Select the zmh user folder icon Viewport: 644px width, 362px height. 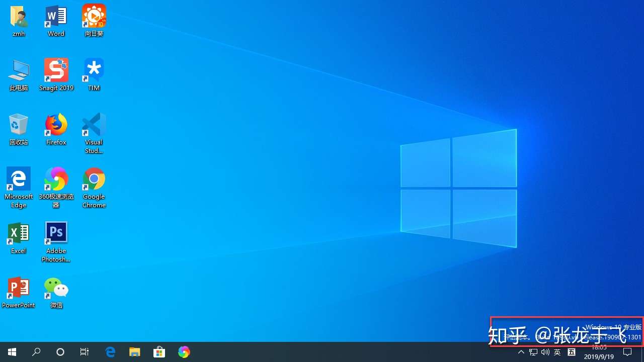coord(19,21)
